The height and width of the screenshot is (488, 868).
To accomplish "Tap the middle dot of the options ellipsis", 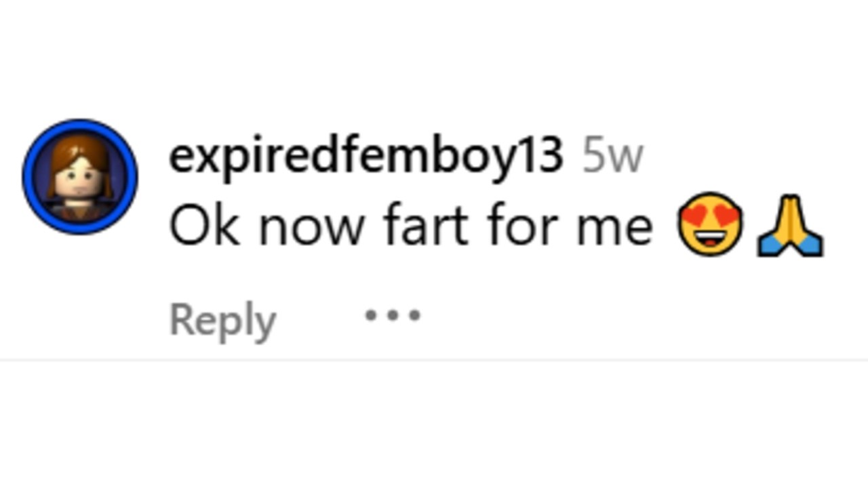I will click(393, 315).
